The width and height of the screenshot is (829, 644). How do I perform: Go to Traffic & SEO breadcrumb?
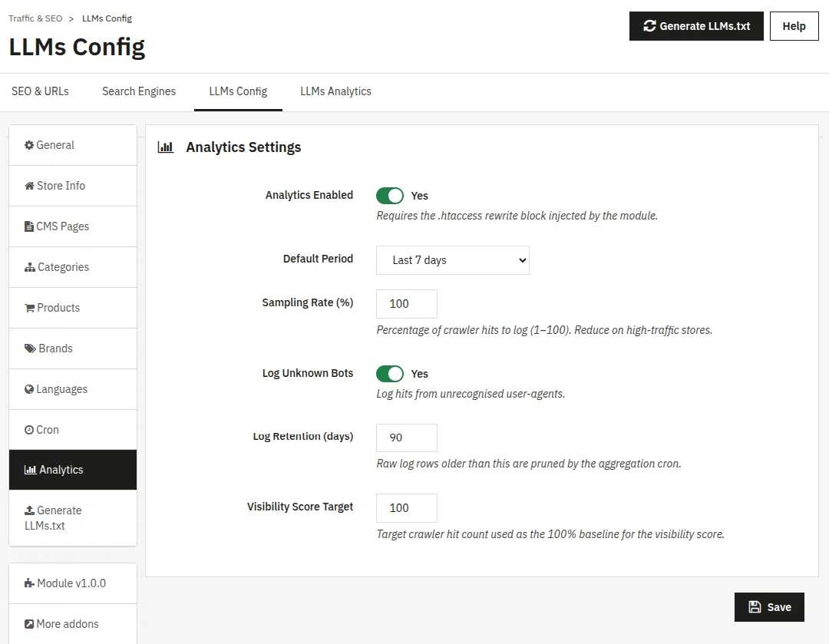35,18
